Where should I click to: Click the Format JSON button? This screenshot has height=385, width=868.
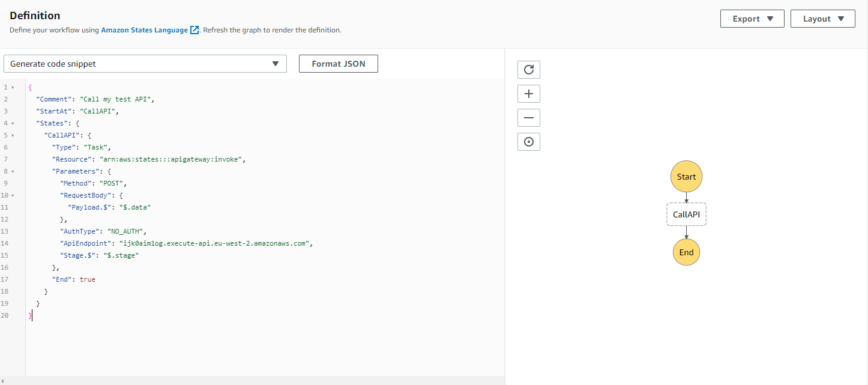coord(338,63)
